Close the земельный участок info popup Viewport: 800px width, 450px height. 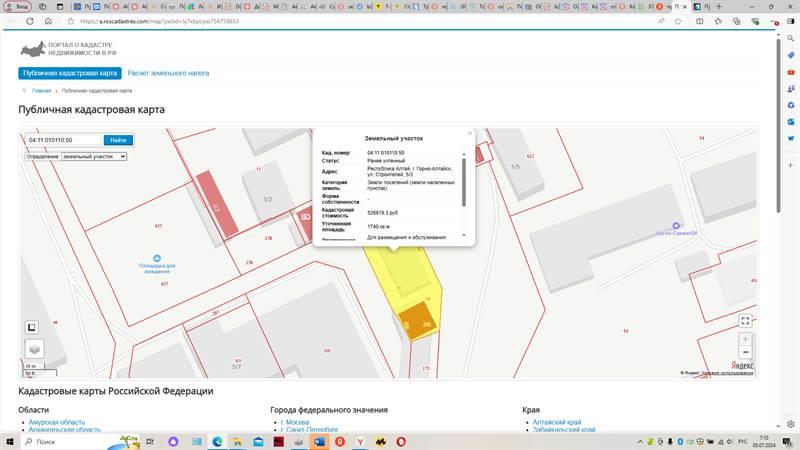[x=469, y=133]
